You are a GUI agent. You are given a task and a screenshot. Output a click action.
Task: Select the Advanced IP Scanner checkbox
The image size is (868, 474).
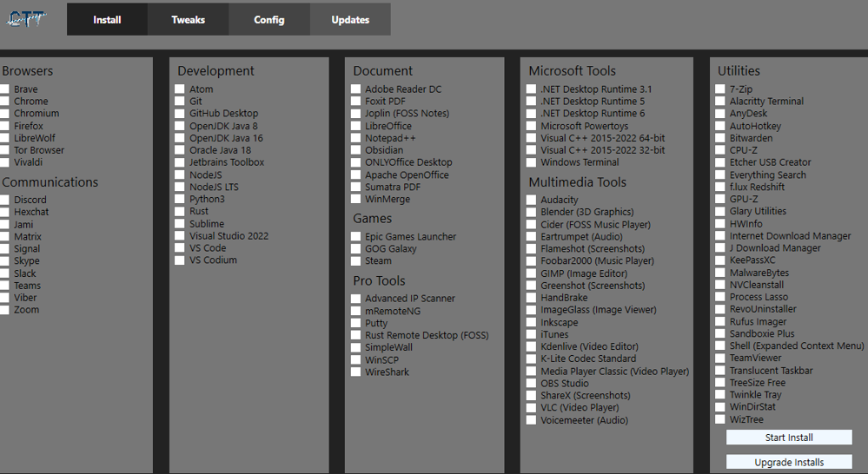pos(356,298)
